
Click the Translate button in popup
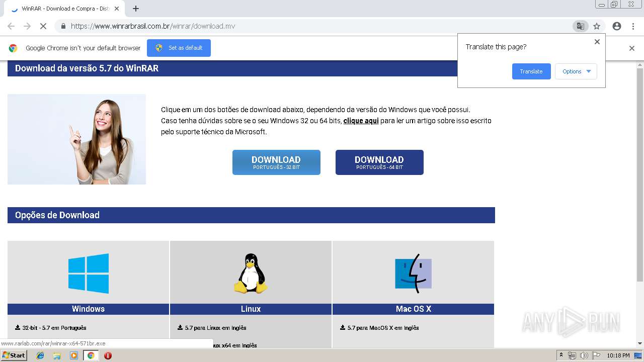[531, 71]
